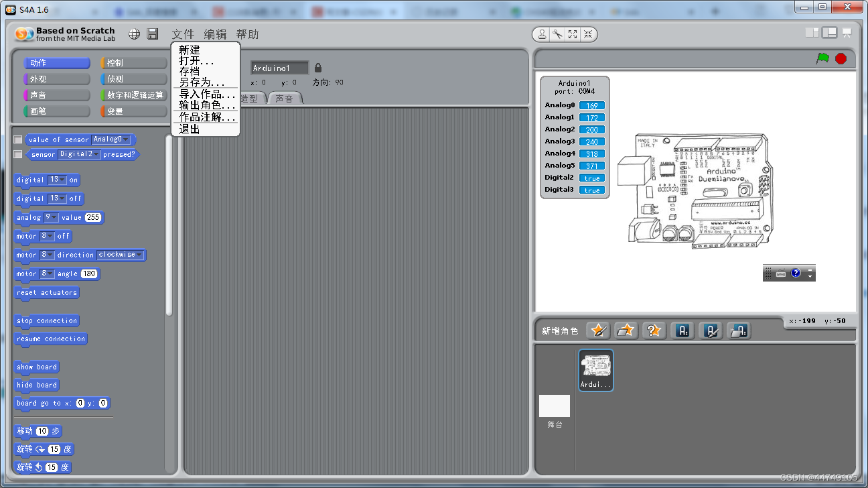Click the Arduino1 sprite name field

pyautogui.click(x=280, y=68)
